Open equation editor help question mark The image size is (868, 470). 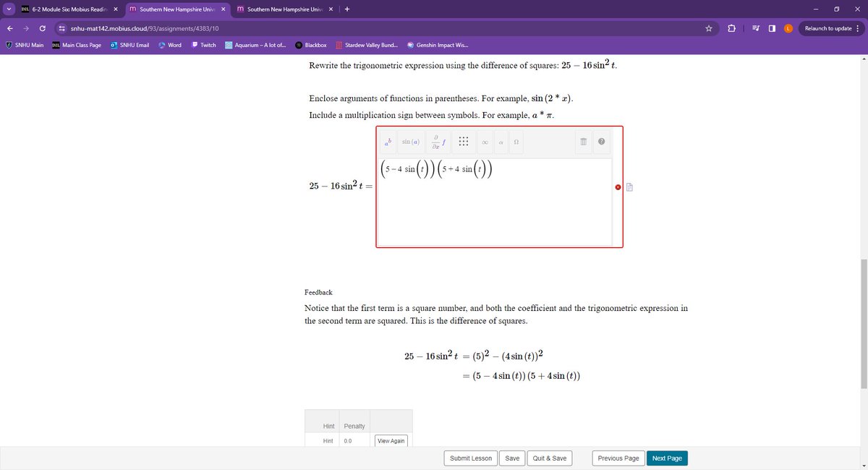coord(601,142)
